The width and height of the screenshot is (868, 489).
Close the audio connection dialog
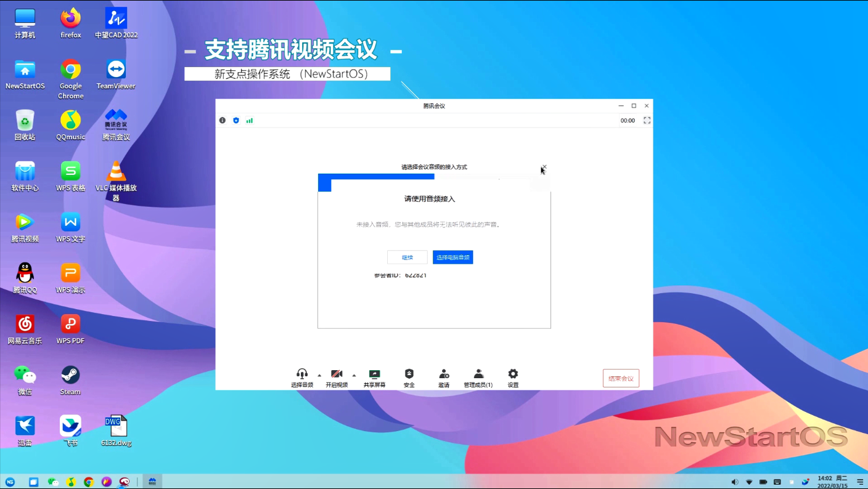544,167
